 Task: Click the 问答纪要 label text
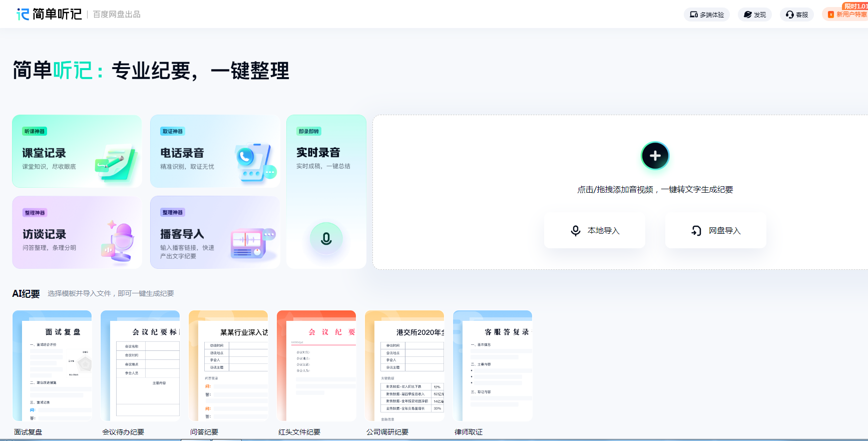coord(204,432)
